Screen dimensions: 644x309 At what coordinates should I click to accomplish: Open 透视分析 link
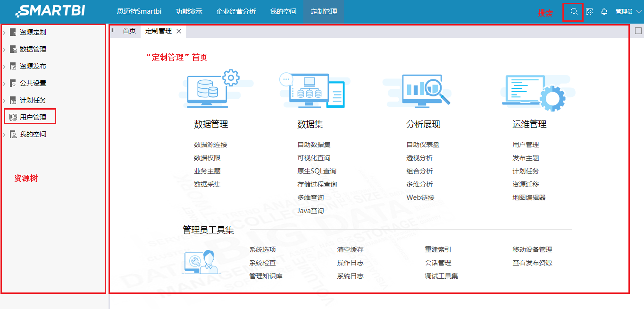click(x=419, y=158)
